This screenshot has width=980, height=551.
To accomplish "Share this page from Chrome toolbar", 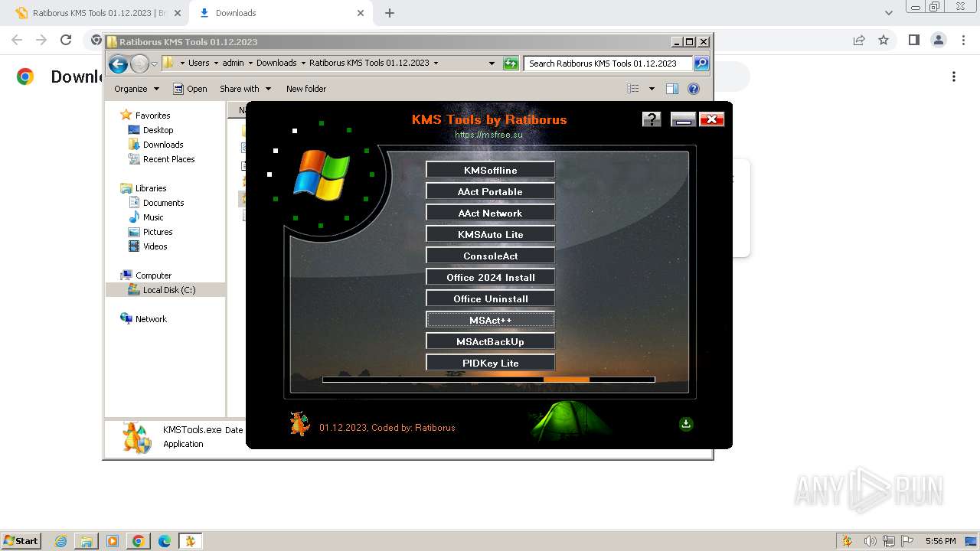I will pyautogui.click(x=859, y=40).
